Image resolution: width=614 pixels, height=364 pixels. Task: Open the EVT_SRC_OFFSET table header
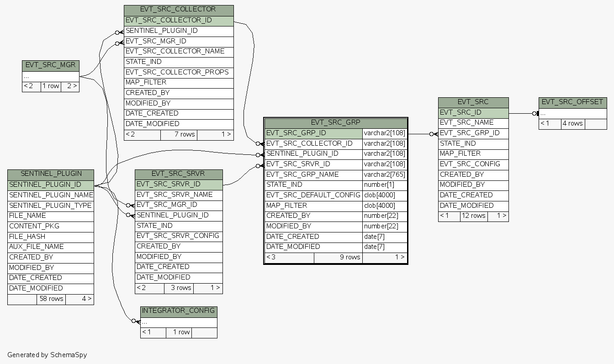click(573, 103)
